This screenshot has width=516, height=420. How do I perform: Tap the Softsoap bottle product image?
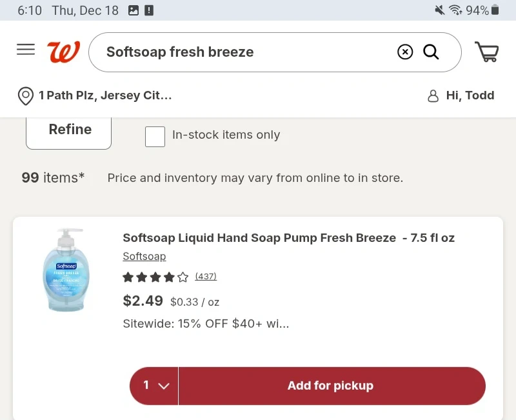[x=66, y=270]
